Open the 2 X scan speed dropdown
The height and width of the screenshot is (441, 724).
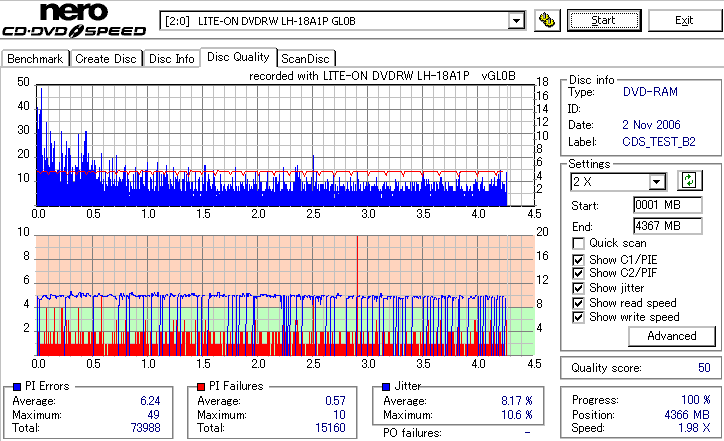click(618, 182)
